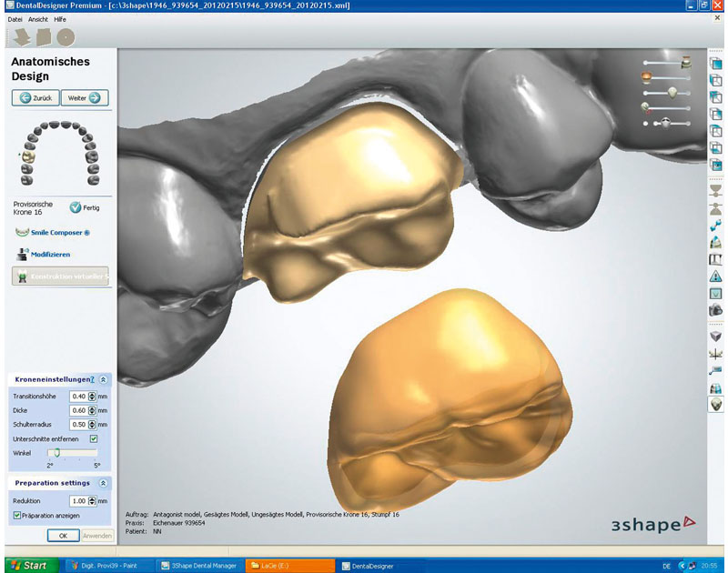Select highlighted tooth 16 in arch diagram

pyautogui.click(x=28, y=156)
